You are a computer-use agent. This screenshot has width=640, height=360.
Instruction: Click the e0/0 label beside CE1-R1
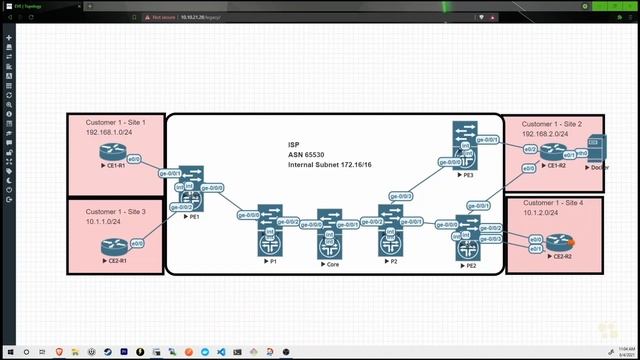coord(134,159)
